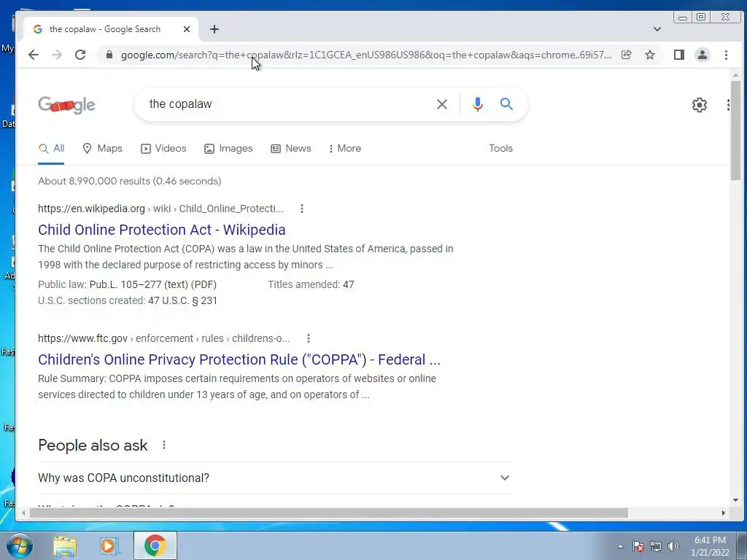The width and height of the screenshot is (747, 560).
Task: Select the All results tab
Action: click(x=52, y=149)
